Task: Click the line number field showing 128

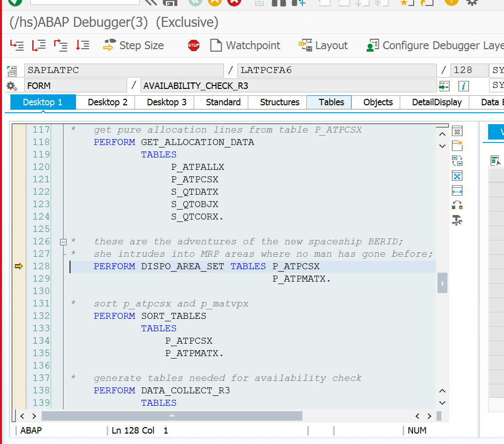Action: 469,70
